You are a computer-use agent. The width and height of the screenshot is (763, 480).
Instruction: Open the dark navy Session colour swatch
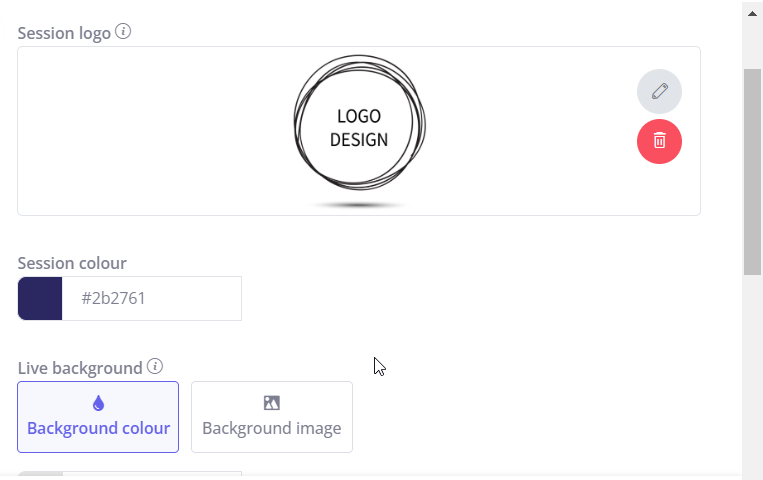40,298
